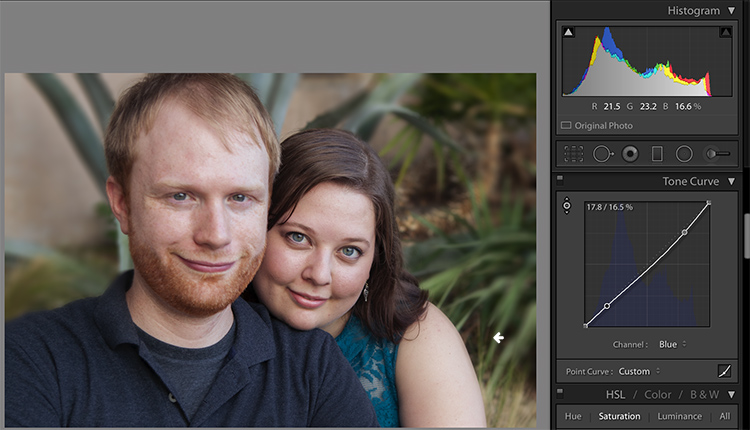Toggle shadow clipping indicator in histogram
Viewport: 750px width, 430px height.
(x=568, y=32)
